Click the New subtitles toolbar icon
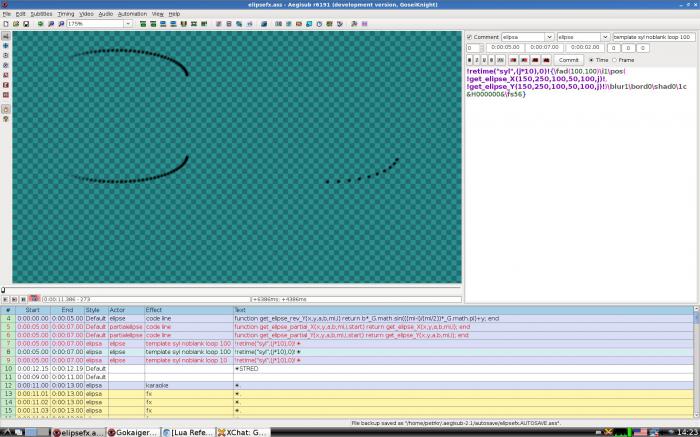The width and height of the screenshot is (700, 437). (6, 24)
